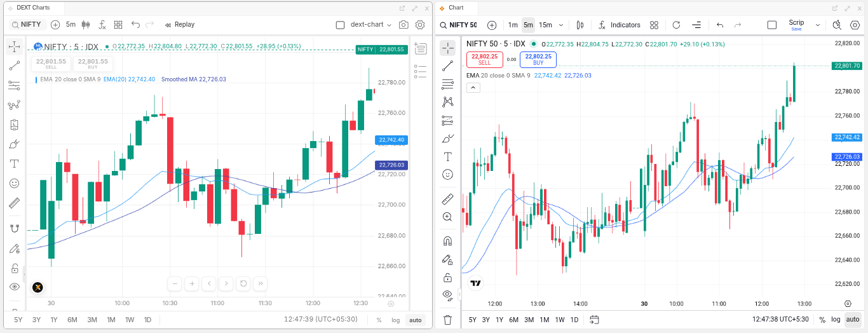Toggle the eye visibility icon in DEXT sidebar

(x=14, y=287)
